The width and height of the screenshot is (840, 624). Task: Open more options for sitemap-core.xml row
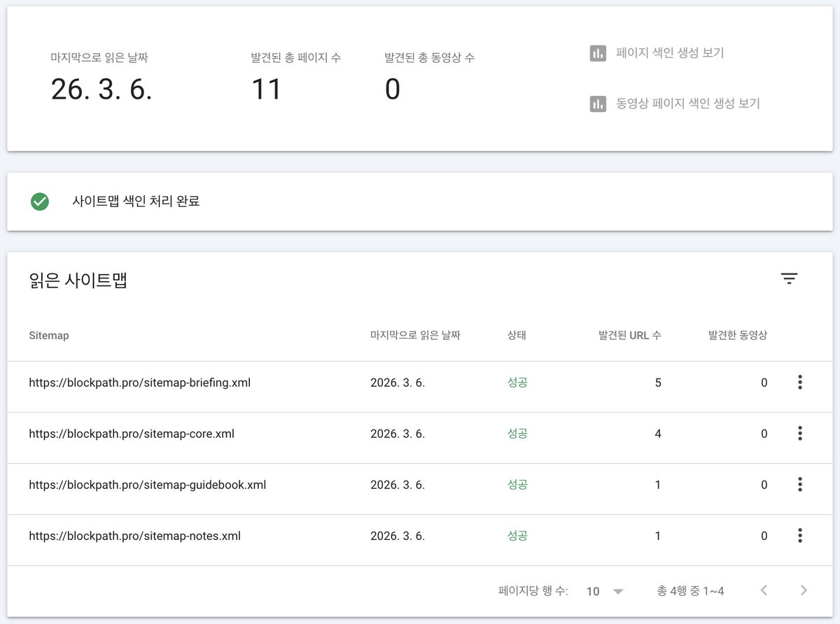click(x=800, y=434)
